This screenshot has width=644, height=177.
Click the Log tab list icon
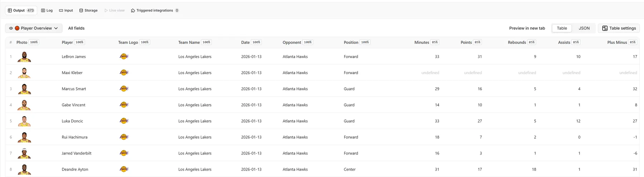(43, 10)
